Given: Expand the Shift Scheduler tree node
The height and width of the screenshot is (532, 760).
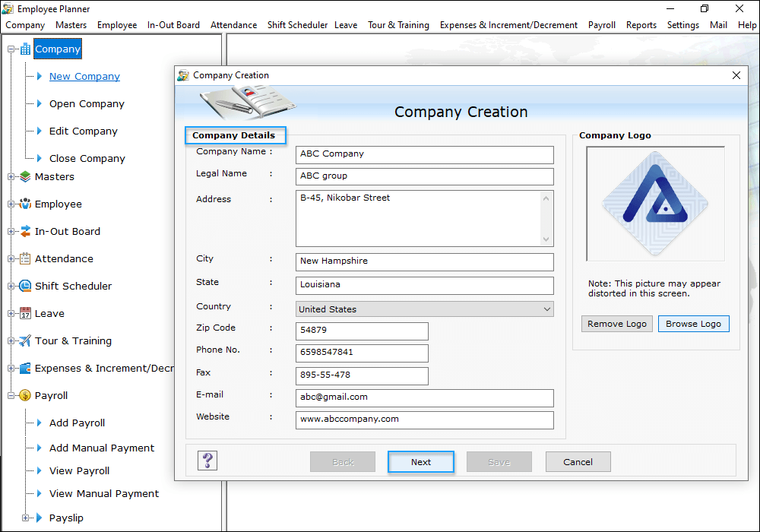Looking at the screenshot, I should 11,286.
